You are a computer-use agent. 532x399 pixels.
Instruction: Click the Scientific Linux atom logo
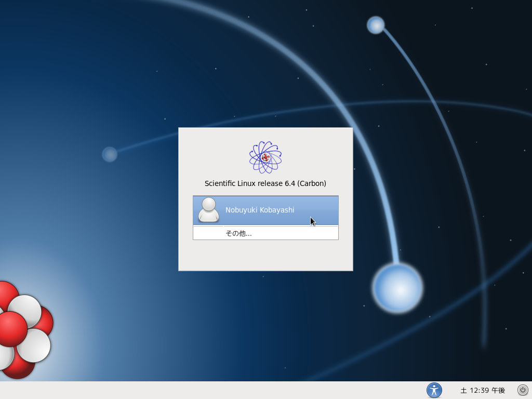coord(265,157)
